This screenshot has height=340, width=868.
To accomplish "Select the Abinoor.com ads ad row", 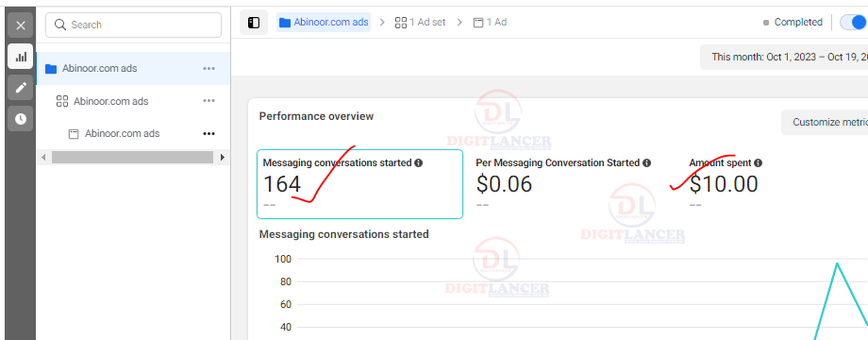I will coord(133,133).
